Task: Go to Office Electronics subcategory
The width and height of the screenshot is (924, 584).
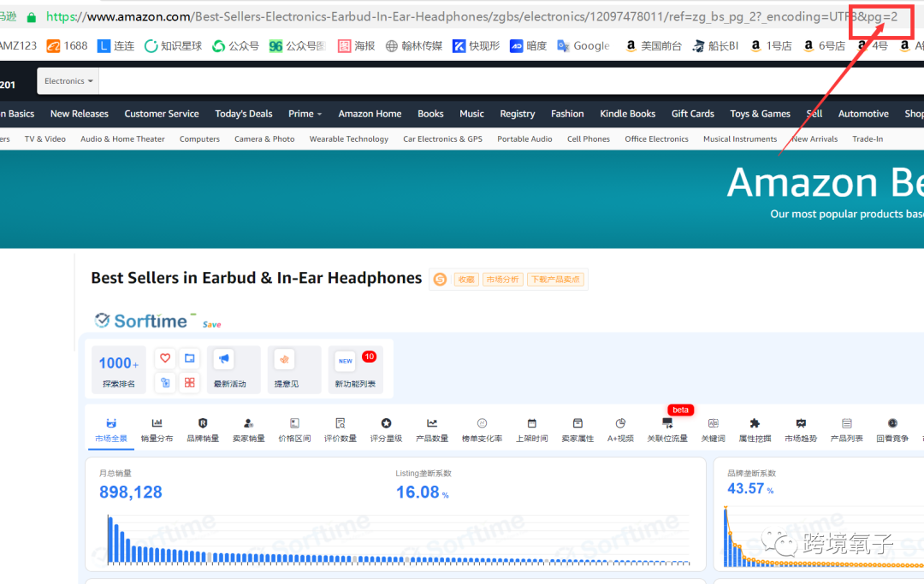Action: point(656,139)
